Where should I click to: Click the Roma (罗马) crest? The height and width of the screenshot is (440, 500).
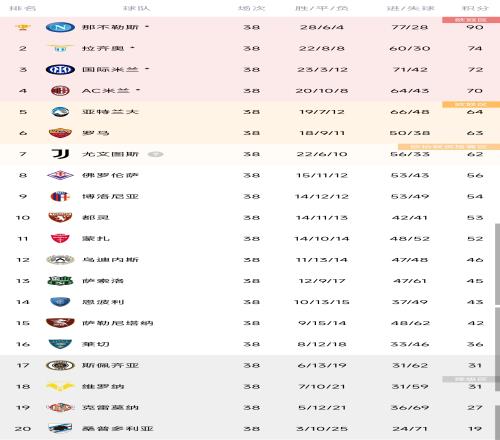[x=60, y=133]
